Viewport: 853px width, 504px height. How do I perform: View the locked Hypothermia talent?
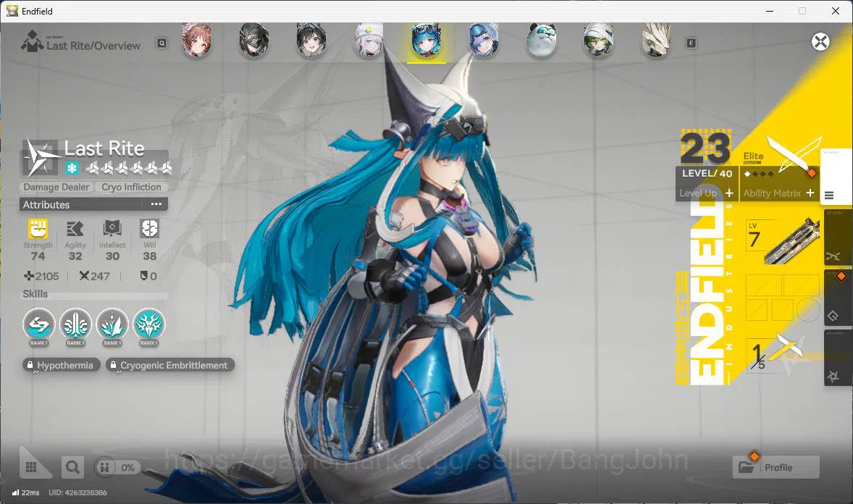(61, 365)
